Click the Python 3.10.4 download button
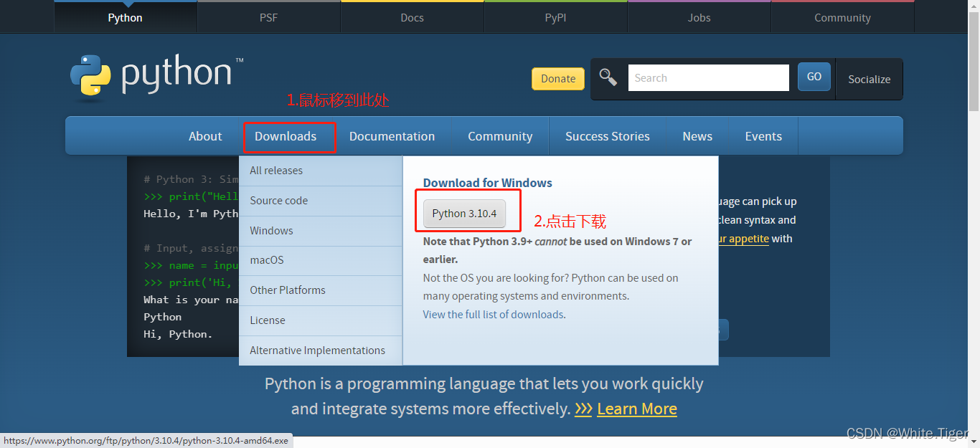 pyautogui.click(x=464, y=214)
